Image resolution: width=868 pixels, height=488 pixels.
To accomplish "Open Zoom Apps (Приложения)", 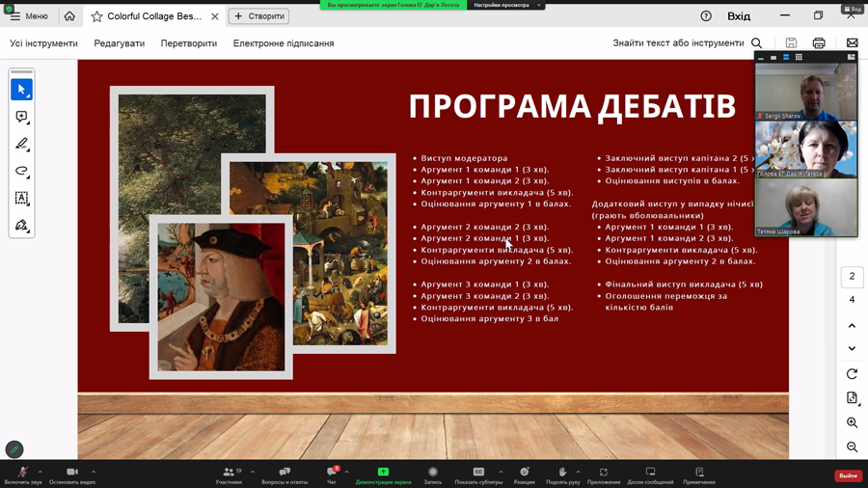I will [x=604, y=475].
